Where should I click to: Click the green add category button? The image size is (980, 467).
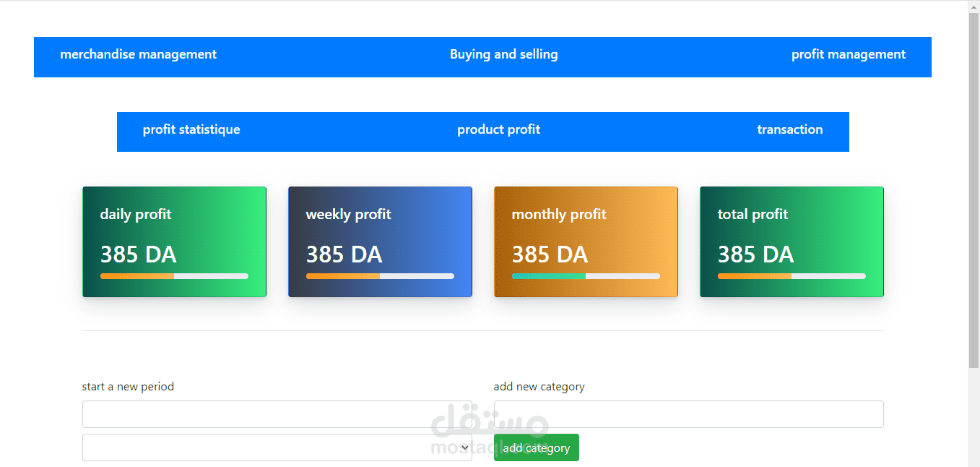click(537, 447)
